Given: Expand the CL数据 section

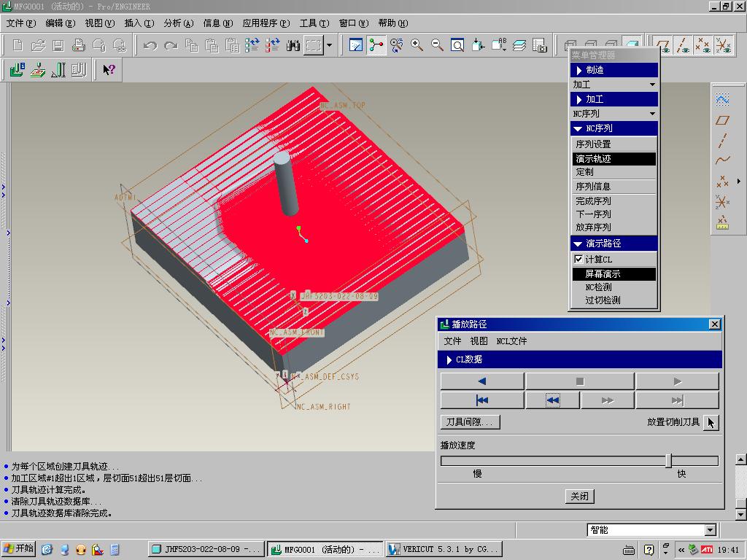Looking at the screenshot, I should point(579,359).
